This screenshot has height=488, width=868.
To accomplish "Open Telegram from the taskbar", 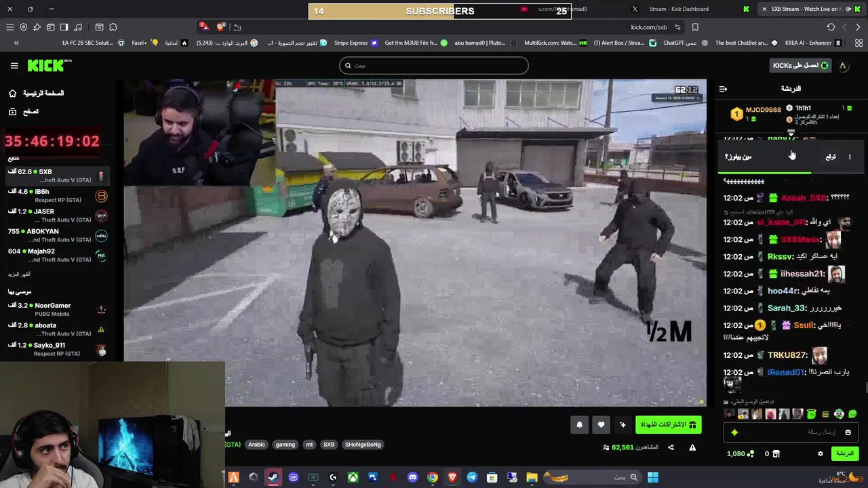I will coord(472,477).
